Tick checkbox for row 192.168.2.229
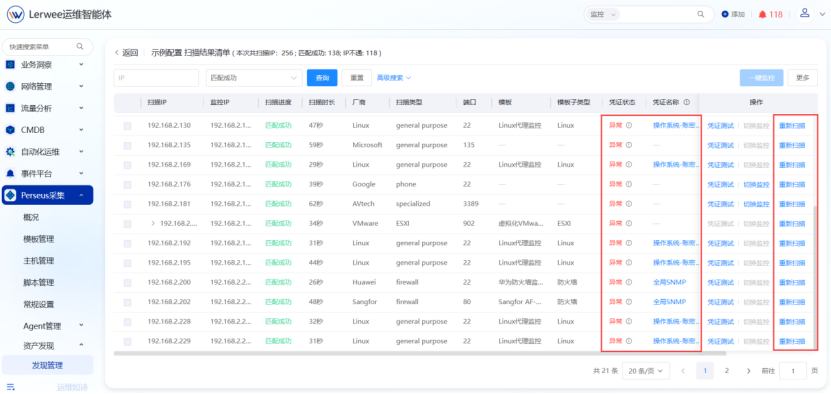This screenshot has height=394, width=831. (127, 342)
